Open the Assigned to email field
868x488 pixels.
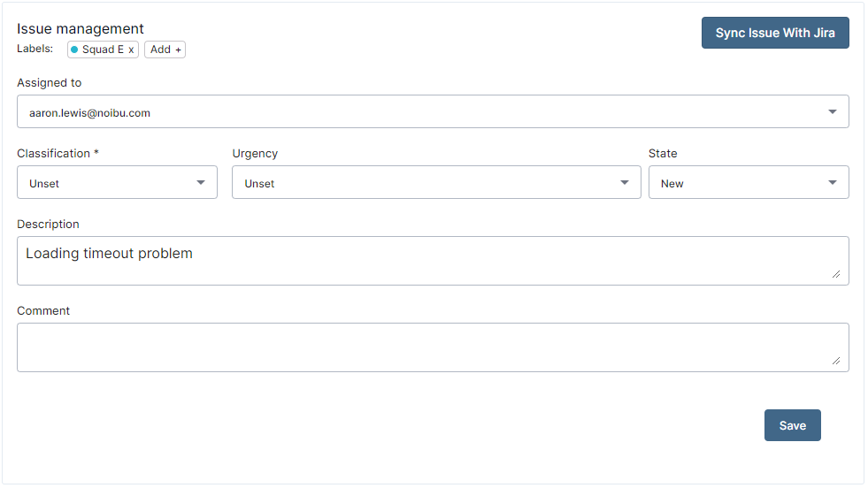click(433, 111)
